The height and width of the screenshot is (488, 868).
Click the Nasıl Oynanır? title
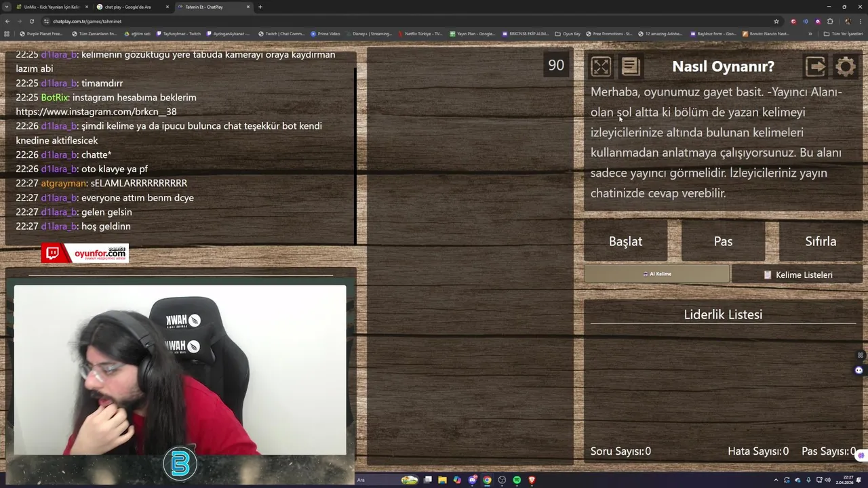click(x=723, y=66)
